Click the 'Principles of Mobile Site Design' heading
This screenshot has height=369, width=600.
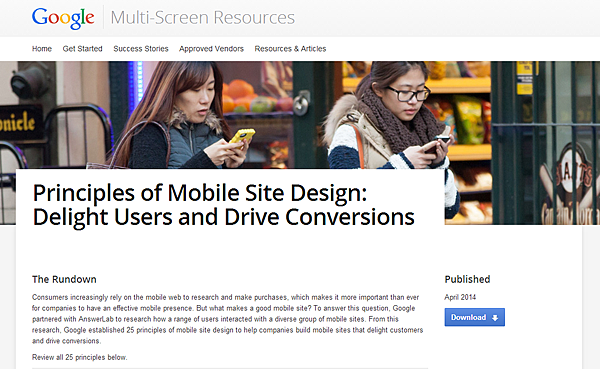(x=223, y=205)
